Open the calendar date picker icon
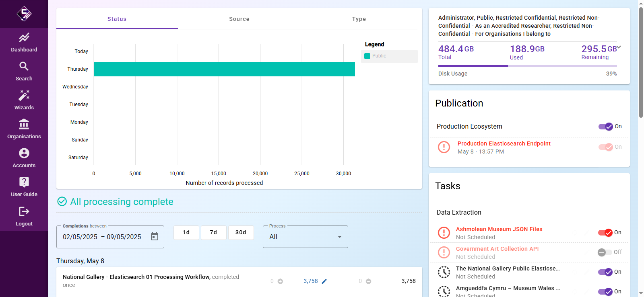Image resolution: width=644 pixels, height=297 pixels. click(x=155, y=237)
